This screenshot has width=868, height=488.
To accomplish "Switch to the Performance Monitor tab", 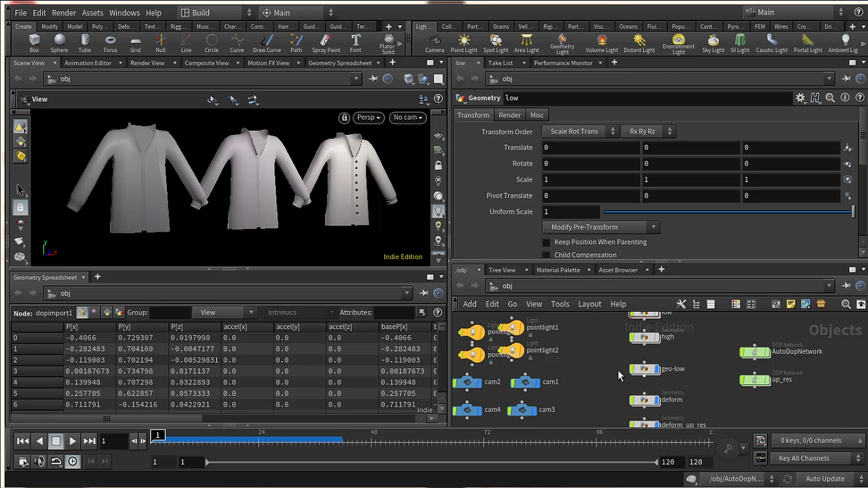I will pyautogui.click(x=563, y=63).
